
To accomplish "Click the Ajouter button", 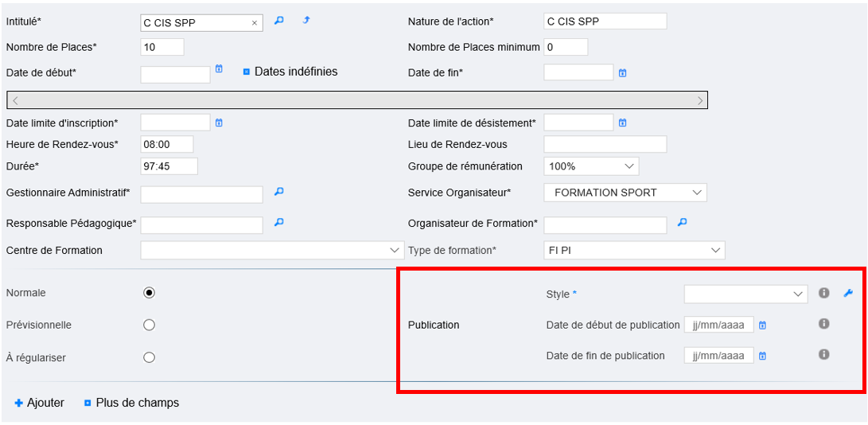I will pos(40,403).
